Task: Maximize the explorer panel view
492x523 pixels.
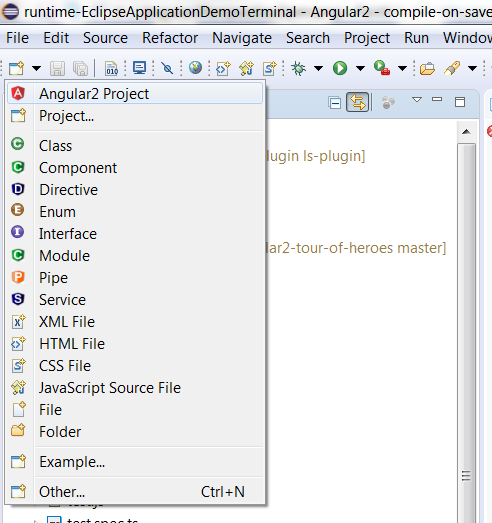Action: (460, 102)
